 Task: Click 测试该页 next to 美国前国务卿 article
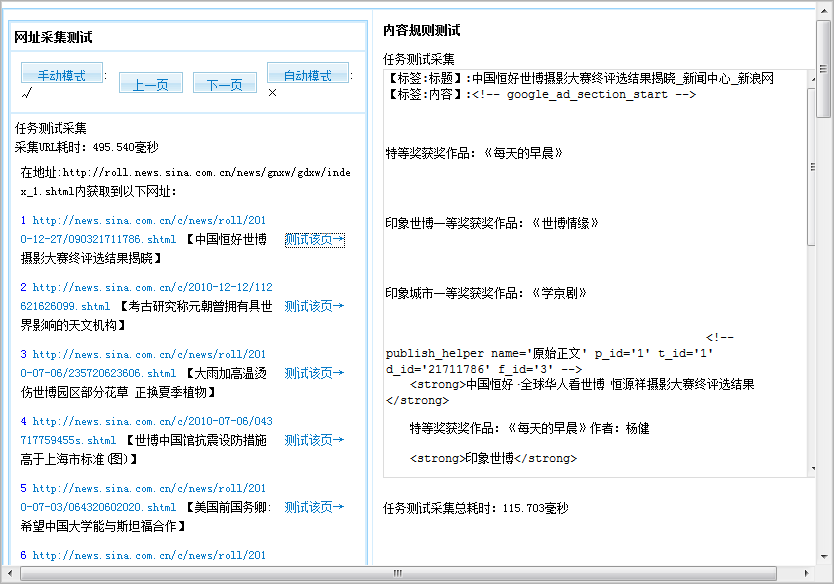(x=314, y=507)
